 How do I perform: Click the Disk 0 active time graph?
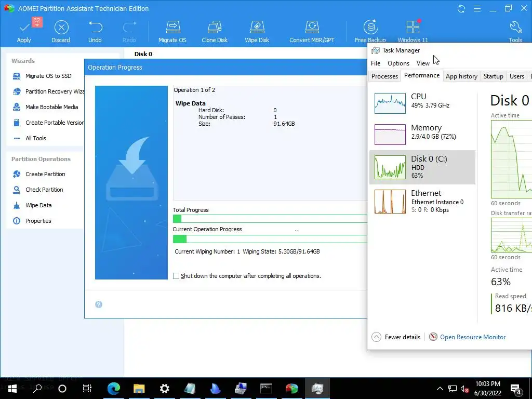(x=511, y=159)
